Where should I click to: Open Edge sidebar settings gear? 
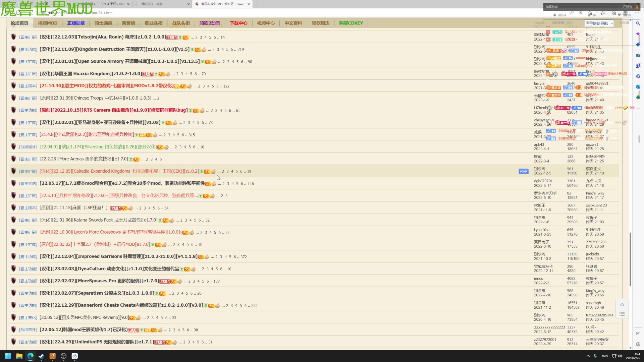click(638, 344)
